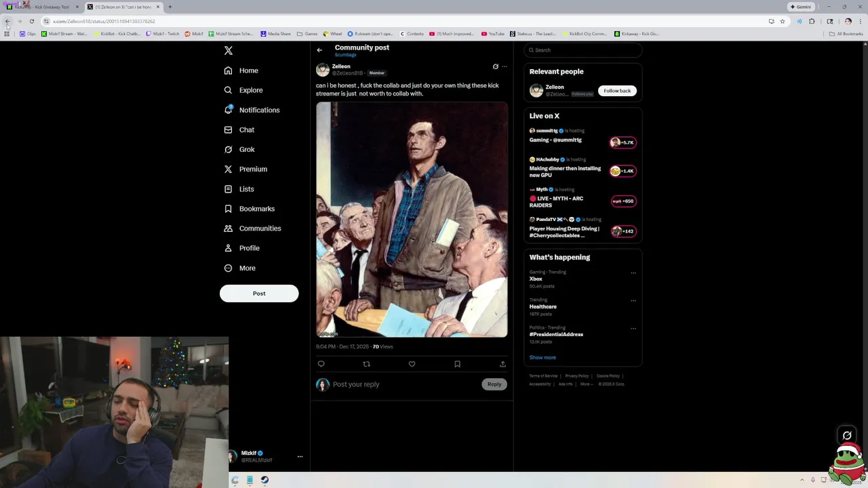Viewport: 868px width, 488px height.
Task: Open the account menu dots beside Mizkif
Action: coord(300,456)
